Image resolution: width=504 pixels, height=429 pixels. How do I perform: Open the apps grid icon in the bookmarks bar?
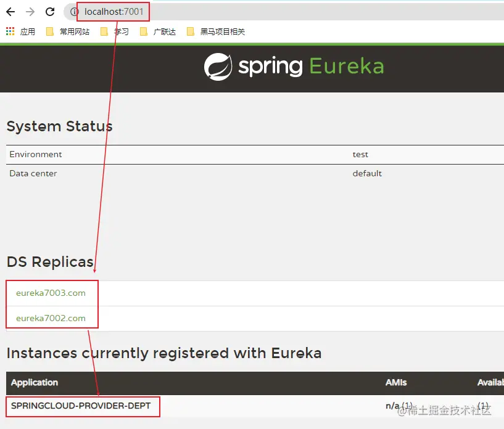click(10, 31)
